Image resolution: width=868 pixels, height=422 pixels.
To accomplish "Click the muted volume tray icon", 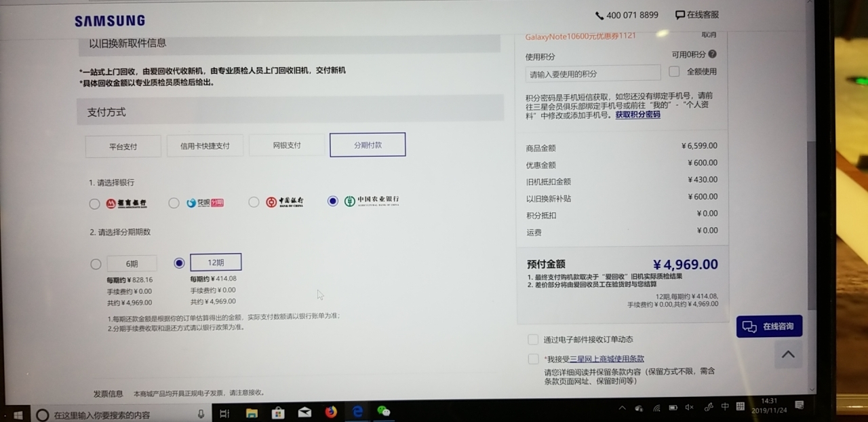I will [x=690, y=407].
